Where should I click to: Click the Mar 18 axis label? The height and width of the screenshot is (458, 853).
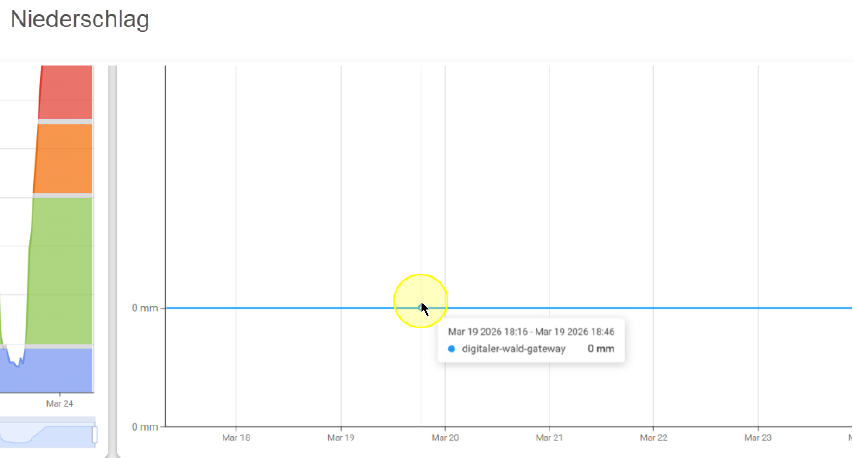(x=236, y=437)
